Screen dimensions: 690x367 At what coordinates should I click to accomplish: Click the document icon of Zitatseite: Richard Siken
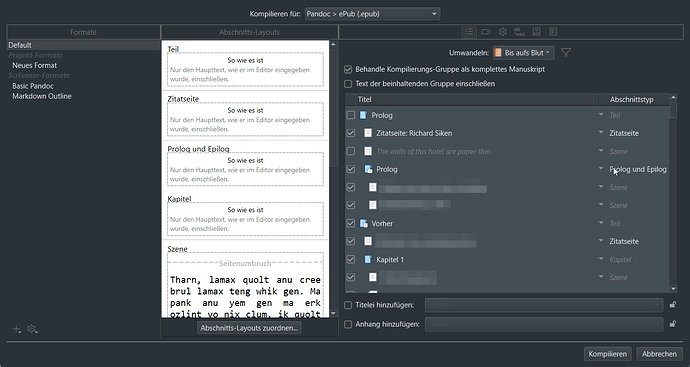click(368, 133)
